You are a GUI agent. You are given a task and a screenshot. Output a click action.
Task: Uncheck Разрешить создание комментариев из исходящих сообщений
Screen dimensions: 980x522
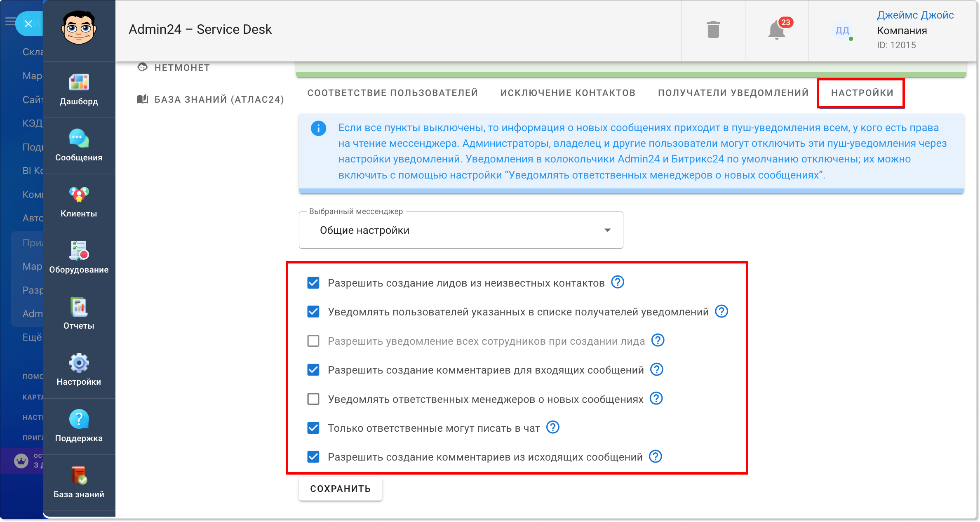pyautogui.click(x=313, y=457)
